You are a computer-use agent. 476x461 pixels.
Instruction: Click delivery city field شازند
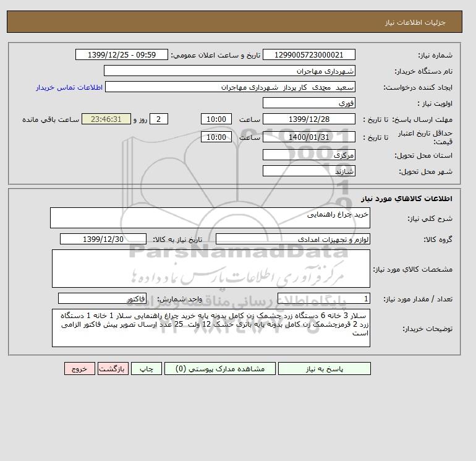click(308, 171)
